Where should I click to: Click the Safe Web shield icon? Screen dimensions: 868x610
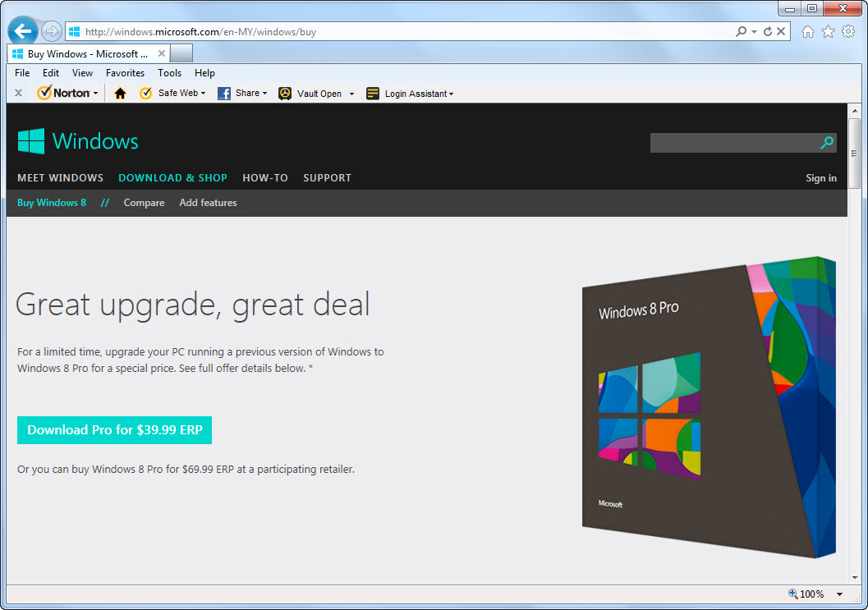(x=145, y=93)
